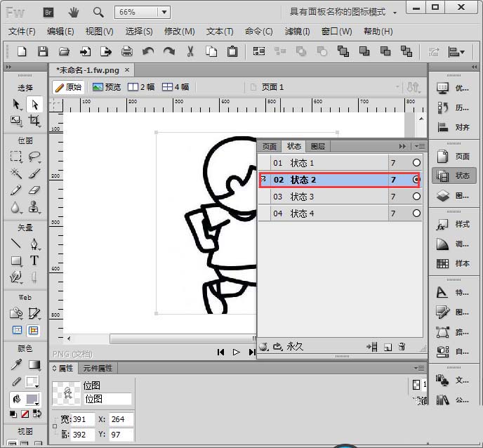
Task: Switch to the 图层 tab
Action: pyautogui.click(x=318, y=146)
